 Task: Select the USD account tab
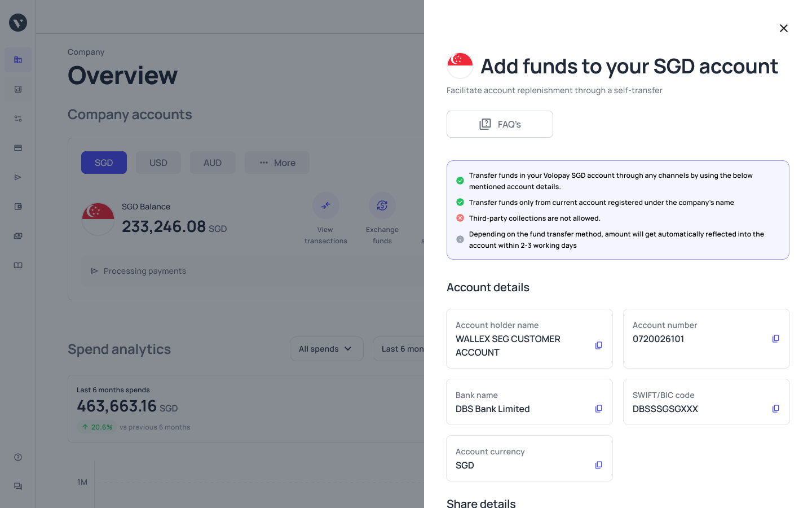point(158,163)
